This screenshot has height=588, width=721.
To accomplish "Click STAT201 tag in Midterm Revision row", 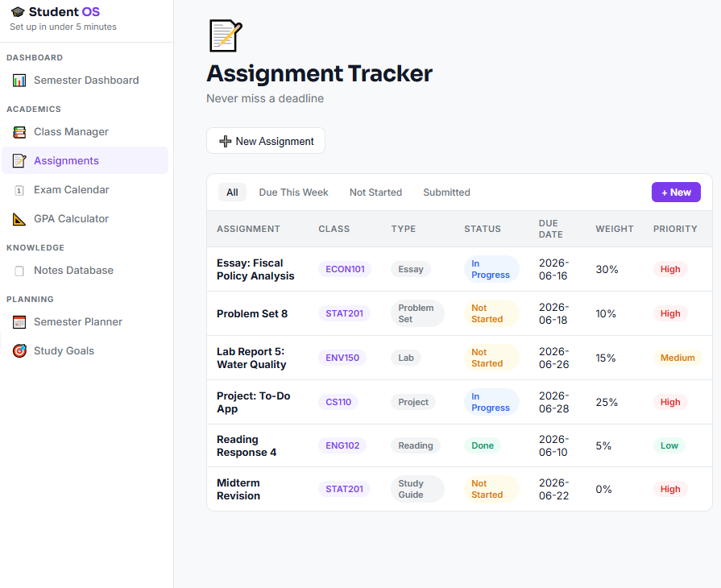I will pos(344,489).
